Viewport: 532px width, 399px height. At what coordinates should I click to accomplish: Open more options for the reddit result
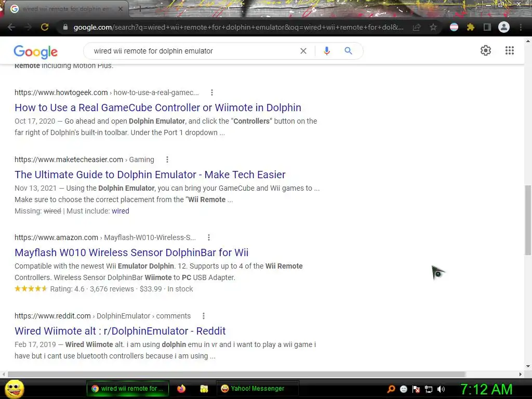click(204, 316)
